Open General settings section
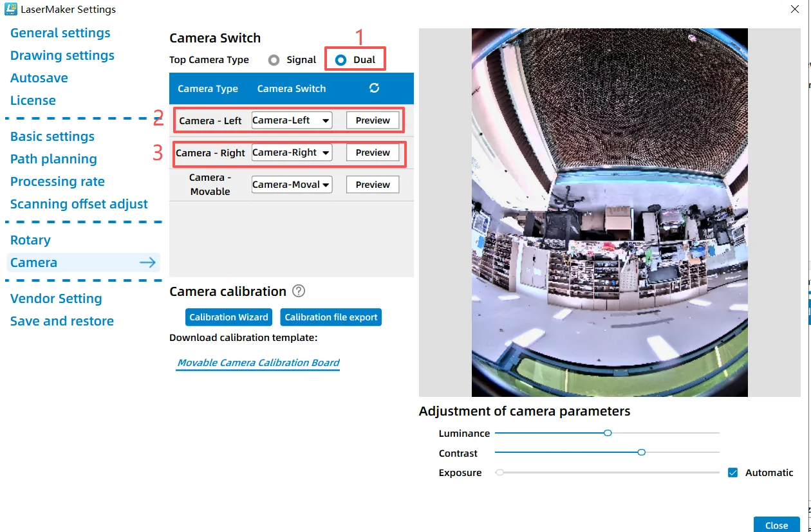The height and width of the screenshot is (532, 811). (x=60, y=33)
